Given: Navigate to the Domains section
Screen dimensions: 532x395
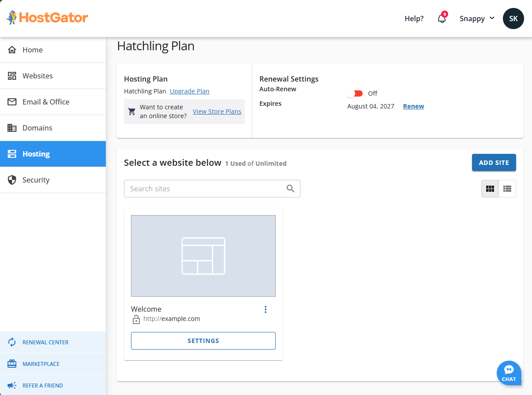Looking at the screenshot, I should point(37,128).
